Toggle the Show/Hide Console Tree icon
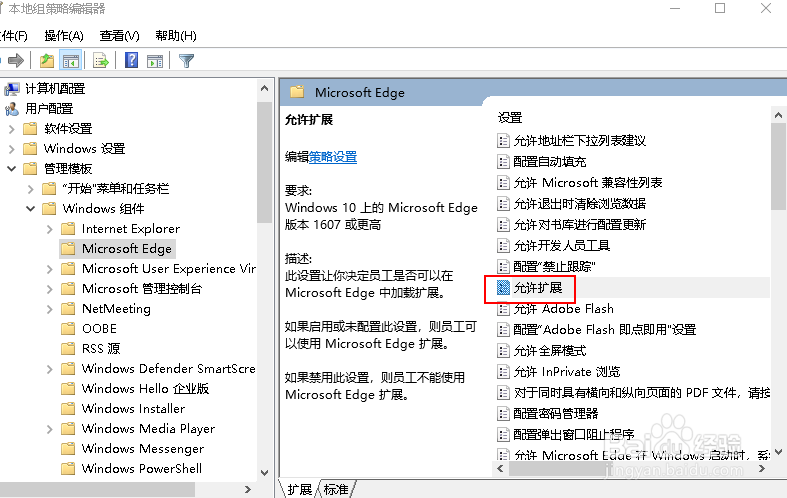The width and height of the screenshot is (787, 498). 71,61
